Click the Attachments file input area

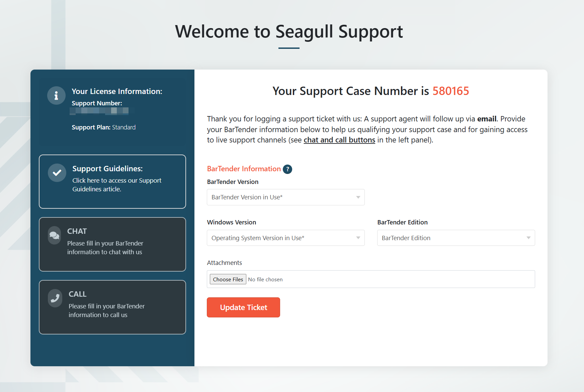(x=371, y=279)
